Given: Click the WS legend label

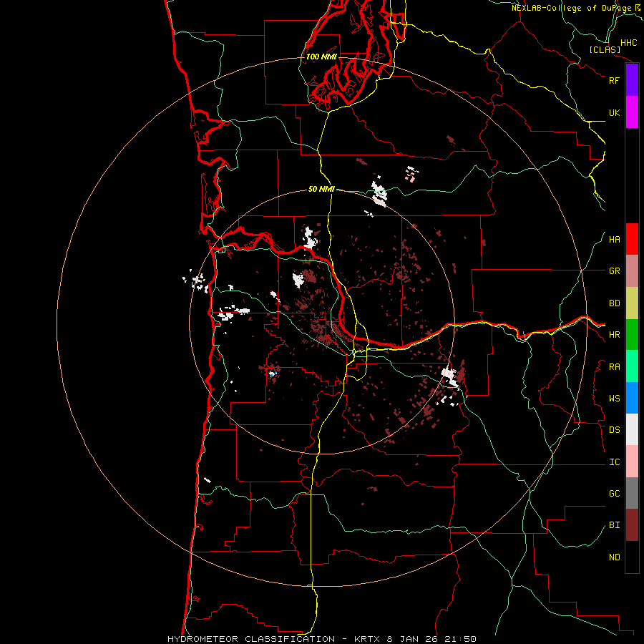Looking at the screenshot, I should (614, 399).
